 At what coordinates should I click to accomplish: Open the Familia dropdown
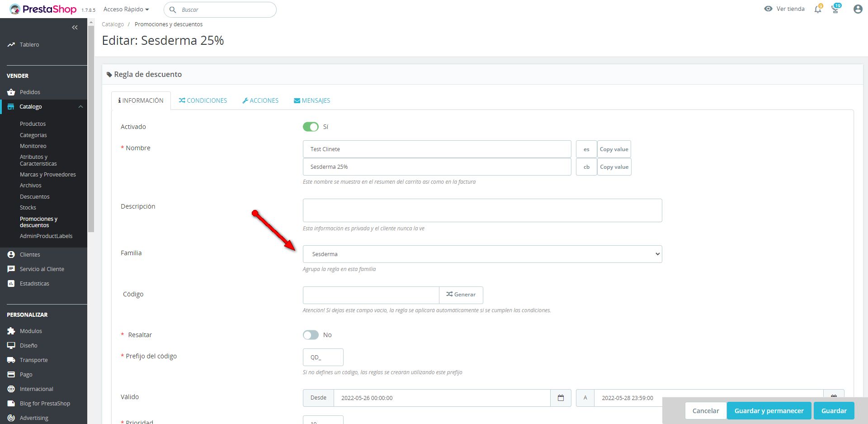point(482,254)
